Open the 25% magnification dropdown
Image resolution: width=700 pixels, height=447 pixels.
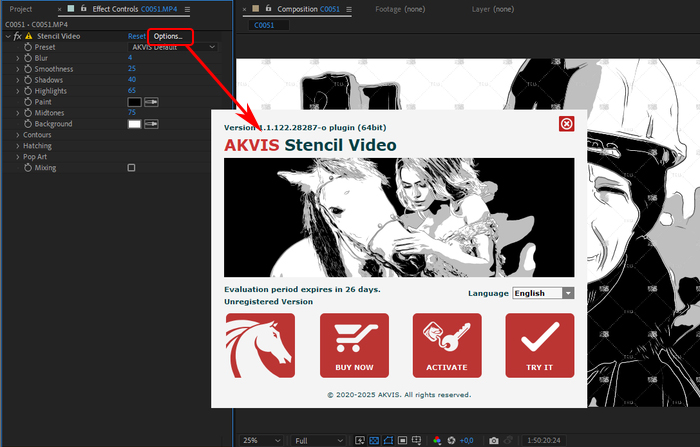click(262, 440)
